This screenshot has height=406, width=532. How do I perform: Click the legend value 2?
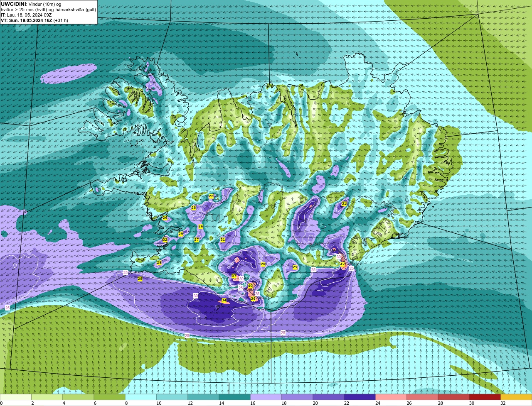[32, 403]
